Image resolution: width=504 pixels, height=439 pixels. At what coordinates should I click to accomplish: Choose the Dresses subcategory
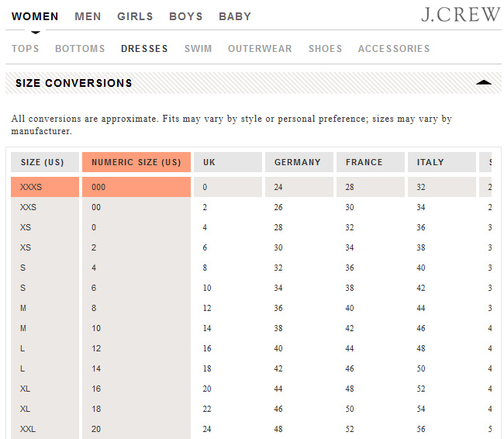coord(144,49)
